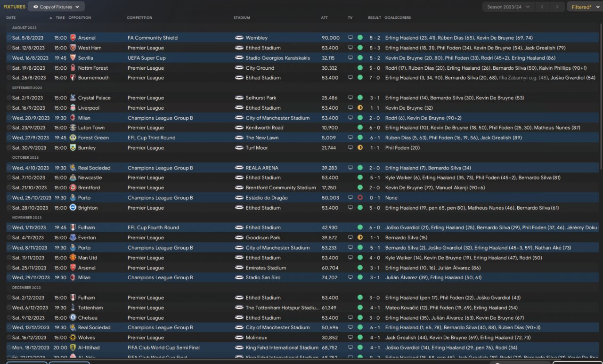
Task: Open the Filtered* filter dropdown
Action: 584,7
